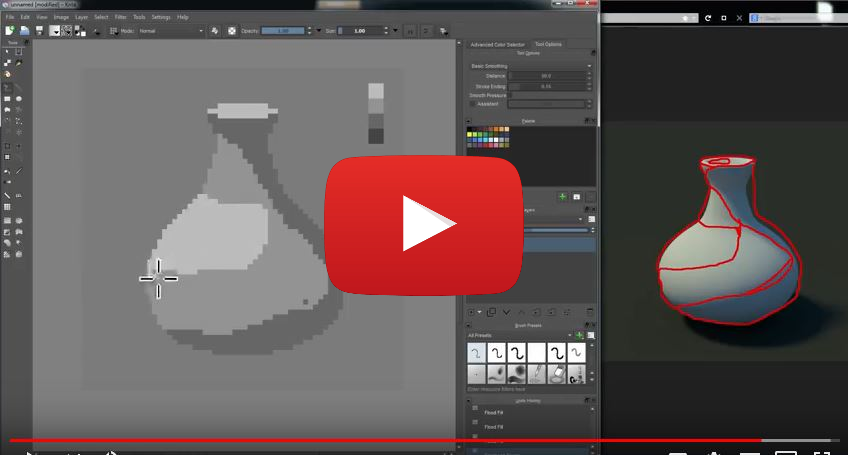Open the Filter menu

tap(121, 17)
